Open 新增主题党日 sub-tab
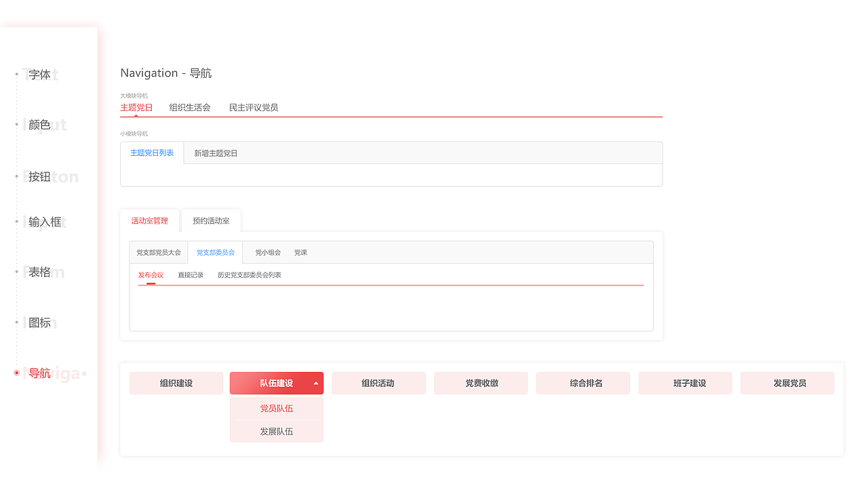Screen dimensions: 868x488 coord(216,153)
